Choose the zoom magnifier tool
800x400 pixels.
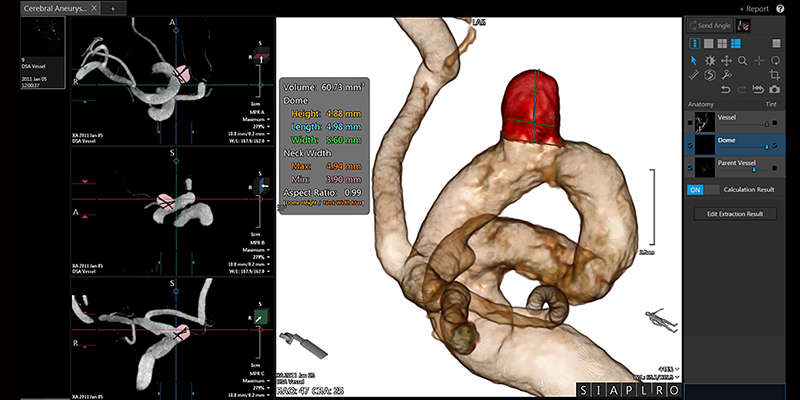(742, 60)
